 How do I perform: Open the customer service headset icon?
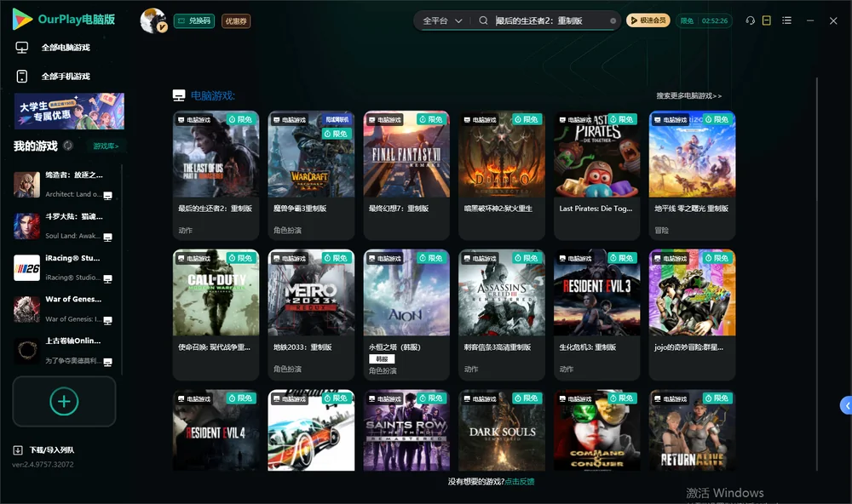point(750,20)
